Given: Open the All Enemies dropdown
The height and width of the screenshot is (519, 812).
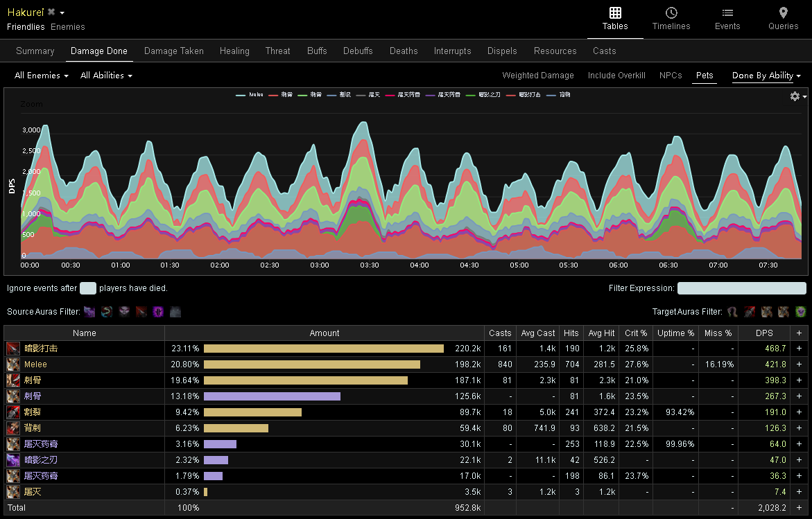Looking at the screenshot, I should click(42, 76).
